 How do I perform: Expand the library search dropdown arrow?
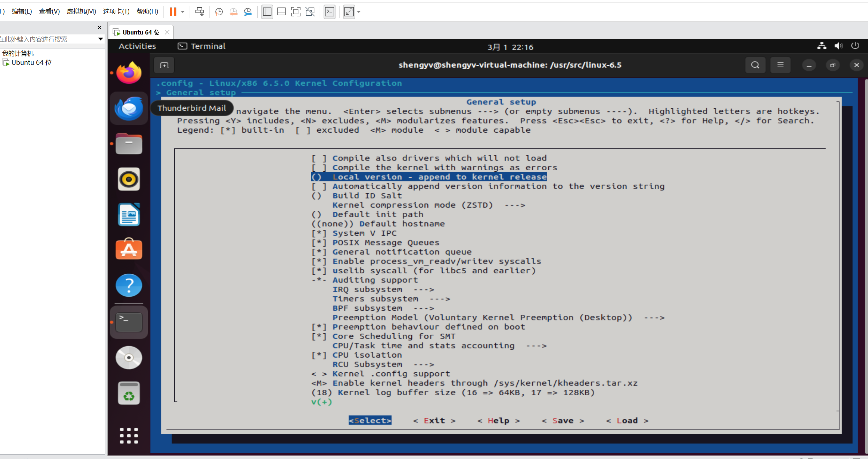click(100, 39)
